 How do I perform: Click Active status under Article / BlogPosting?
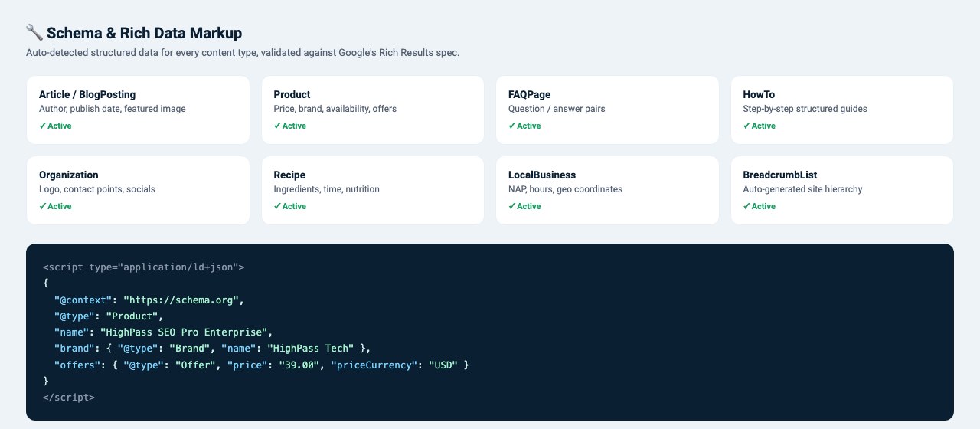tap(55, 126)
